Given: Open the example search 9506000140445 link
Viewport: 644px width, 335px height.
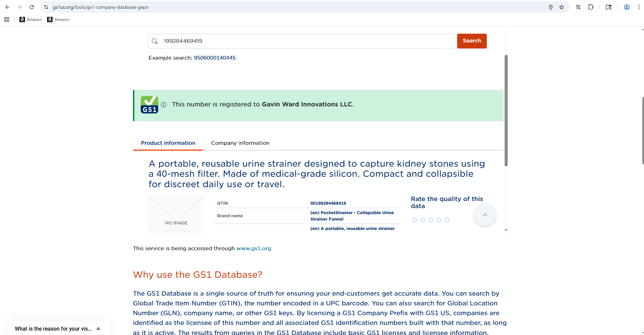Looking at the screenshot, I should point(214,58).
